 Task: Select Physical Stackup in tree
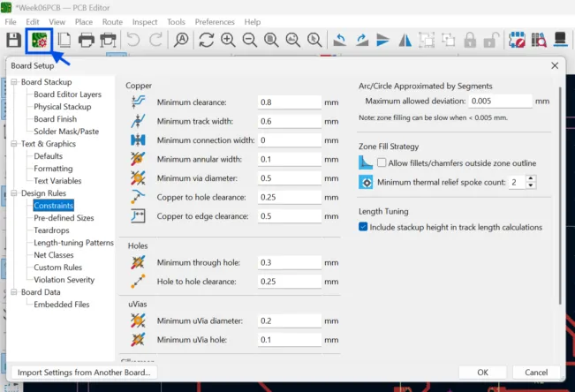tap(63, 107)
